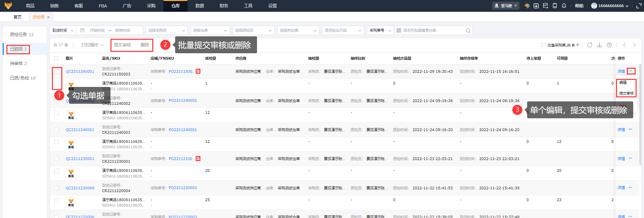Tick the select-all checkbox in table header
644x218 pixels.
[x=56, y=58]
